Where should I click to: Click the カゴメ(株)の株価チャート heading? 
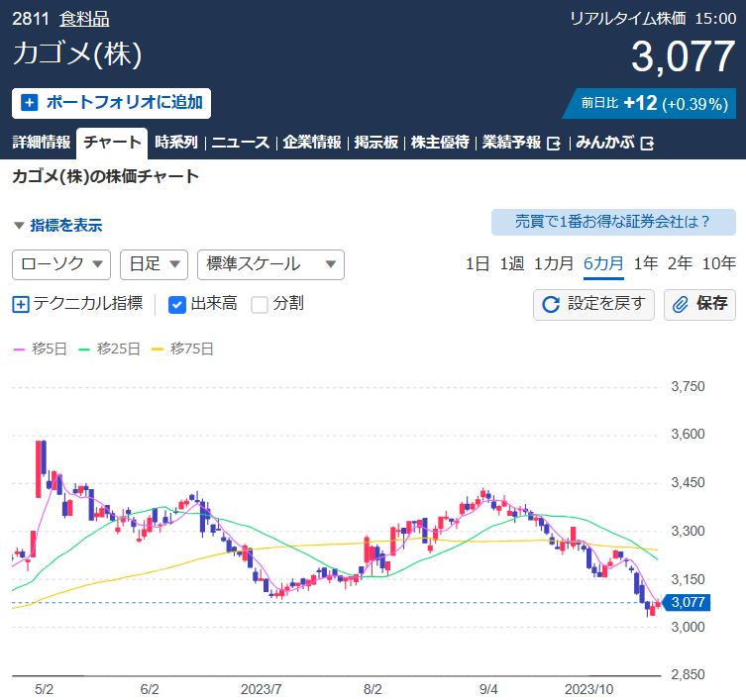coord(105,177)
